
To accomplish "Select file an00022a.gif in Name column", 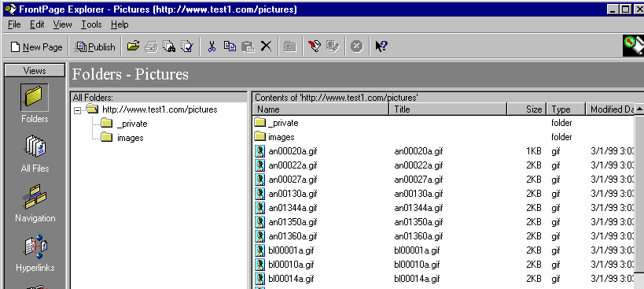I will coord(293,165).
